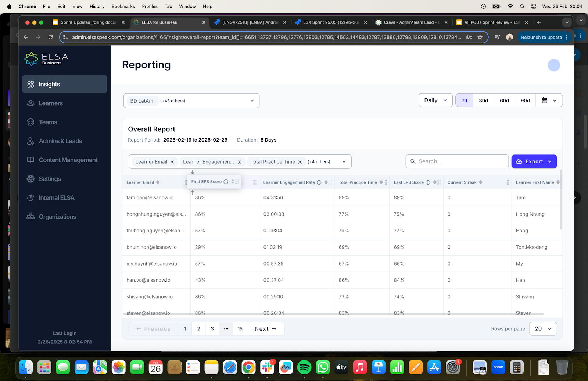
Task: Go to the Teams sidebar icon
Action: coord(31,122)
